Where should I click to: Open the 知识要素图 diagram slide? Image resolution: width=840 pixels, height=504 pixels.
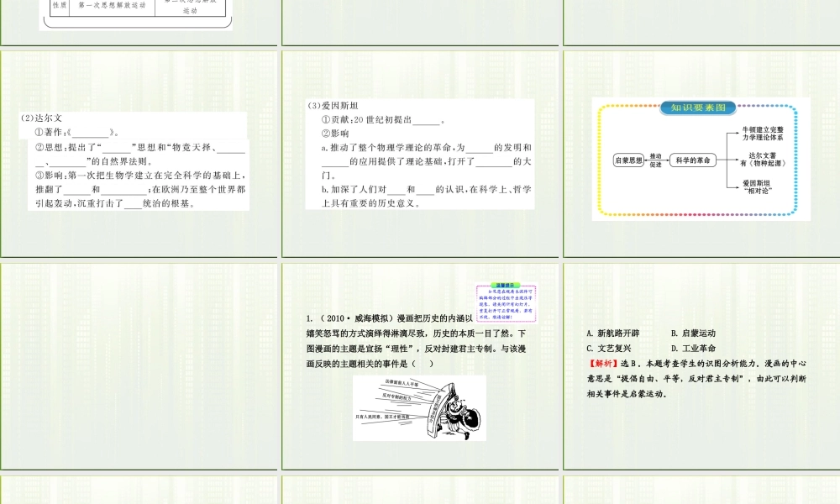(x=701, y=154)
